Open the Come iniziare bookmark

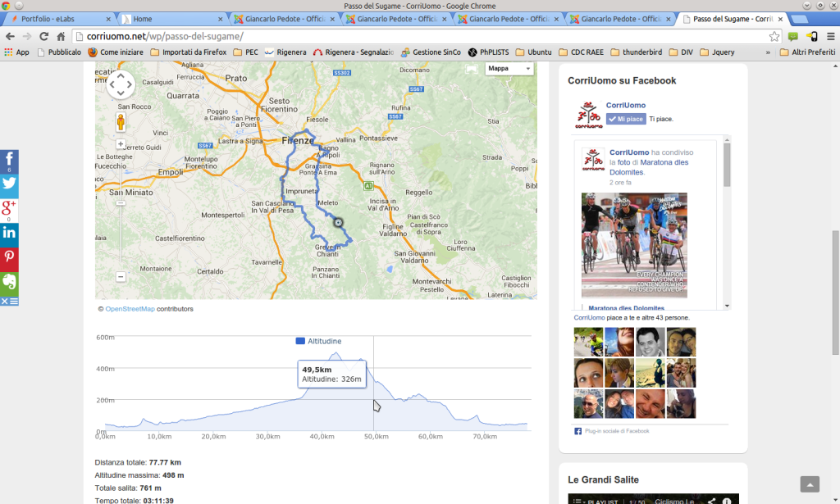coord(116,52)
